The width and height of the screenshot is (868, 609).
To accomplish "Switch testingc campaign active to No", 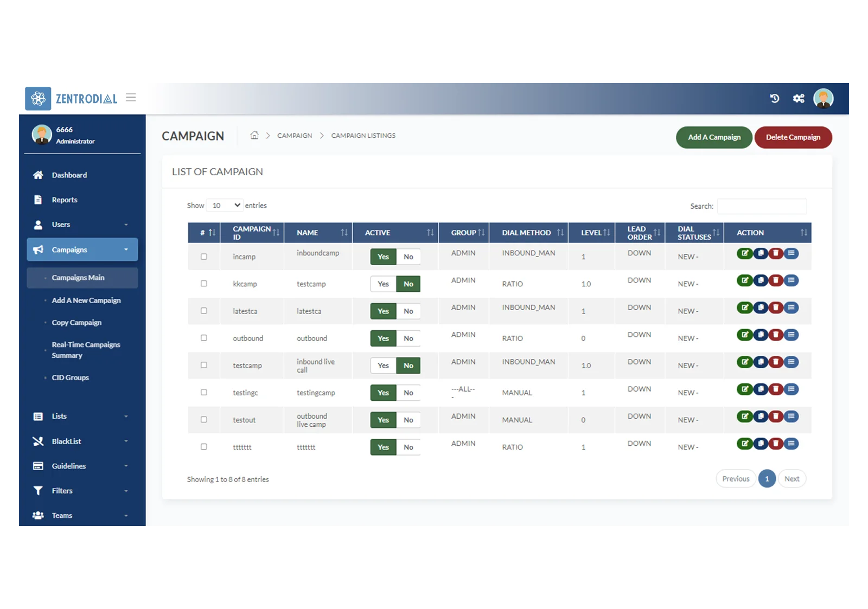I will coord(409,393).
